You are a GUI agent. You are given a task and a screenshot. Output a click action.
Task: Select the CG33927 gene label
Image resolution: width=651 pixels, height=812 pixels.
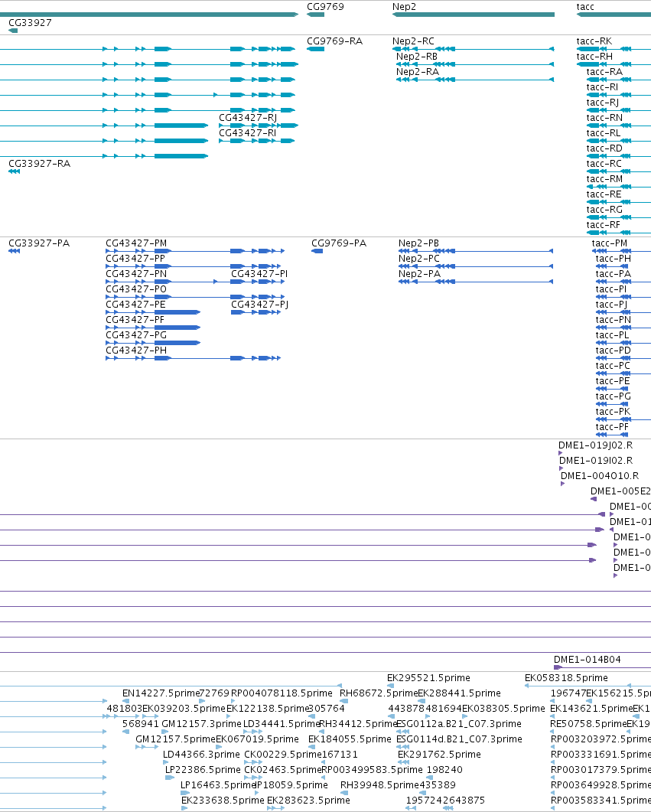30,23
